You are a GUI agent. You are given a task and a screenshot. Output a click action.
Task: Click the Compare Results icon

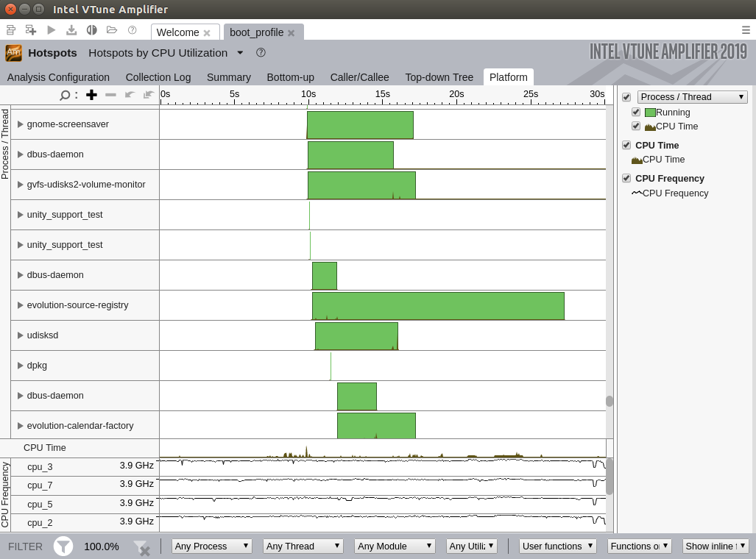pyautogui.click(x=92, y=30)
